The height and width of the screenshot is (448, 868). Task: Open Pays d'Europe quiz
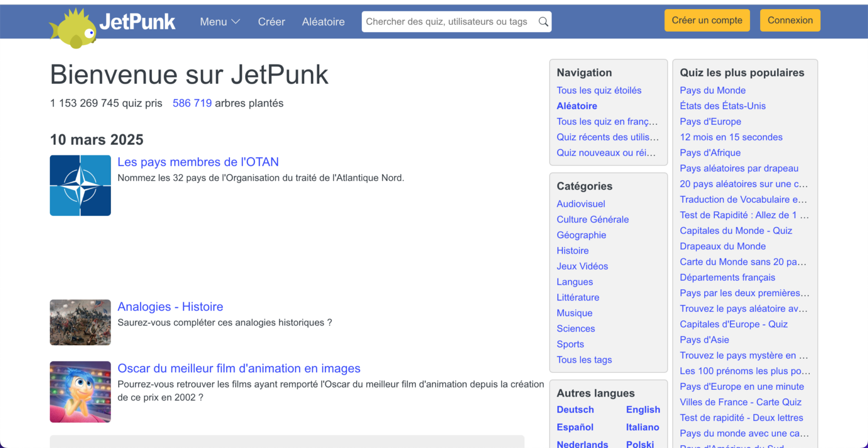710,121
